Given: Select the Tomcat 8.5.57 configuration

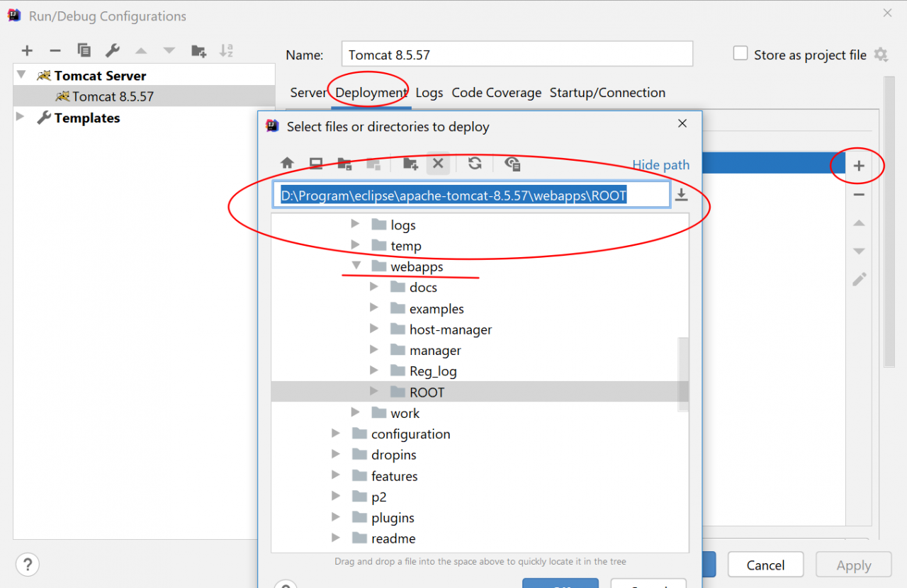Looking at the screenshot, I should (x=144, y=96).
